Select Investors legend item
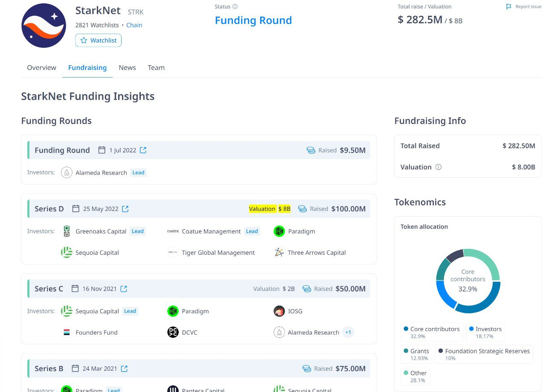This screenshot has width=546, height=392. point(485,332)
